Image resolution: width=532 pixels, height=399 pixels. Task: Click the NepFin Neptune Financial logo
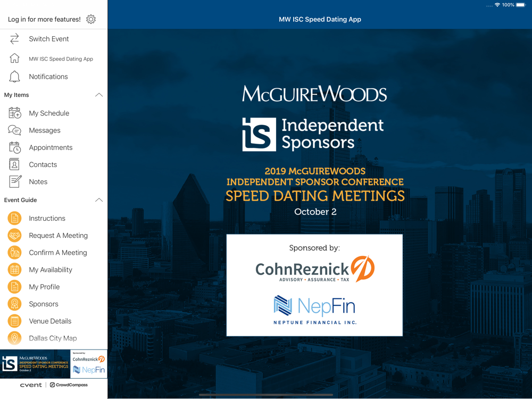coord(315,310)
